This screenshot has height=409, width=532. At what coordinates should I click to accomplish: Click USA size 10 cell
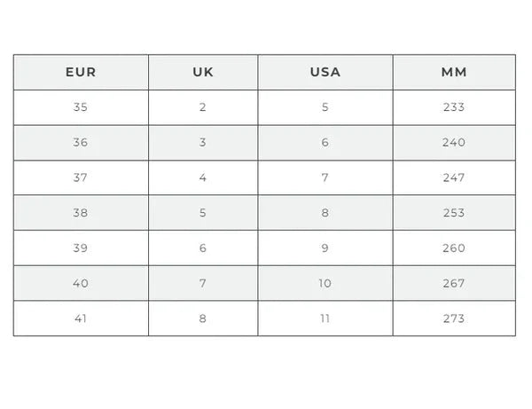(x=325, y=283)
